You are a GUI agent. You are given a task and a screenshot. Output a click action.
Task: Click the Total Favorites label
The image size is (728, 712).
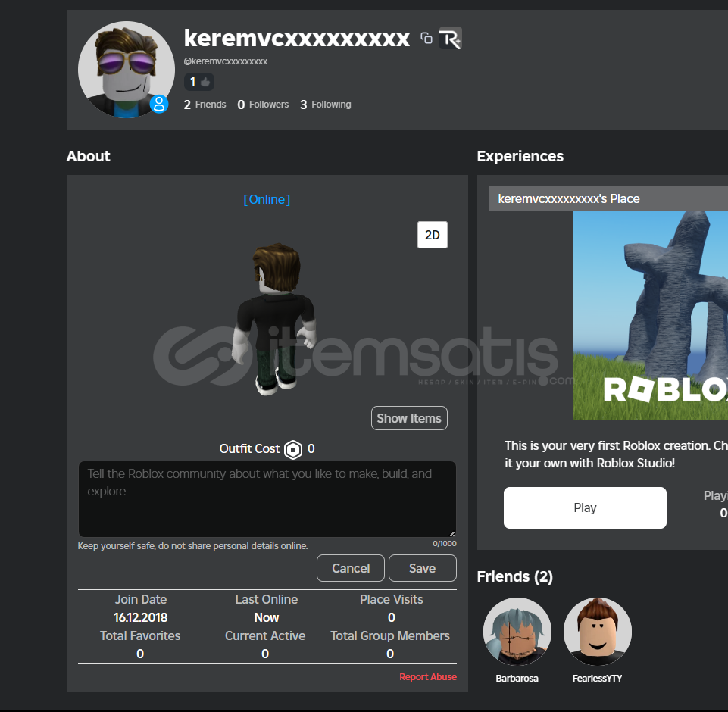[x=140, y=636]
